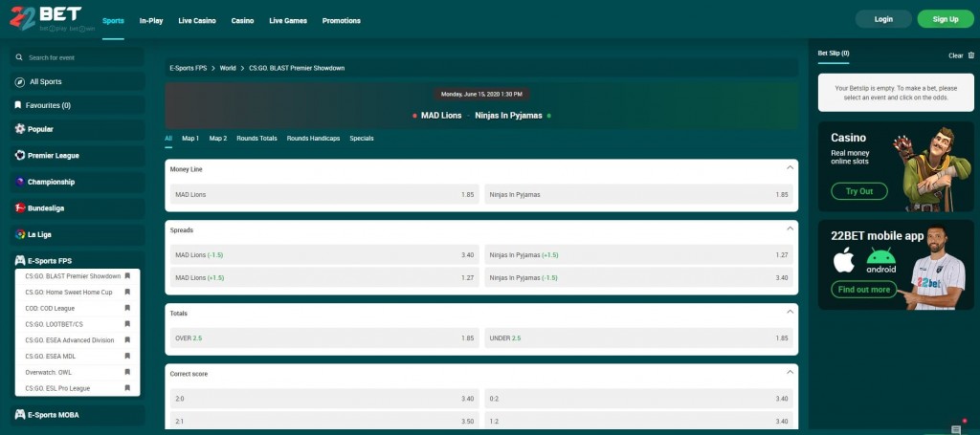Click the Sign Up button
Image resolution: width=980 pixels, height=435 pixels.
[946, 19]
